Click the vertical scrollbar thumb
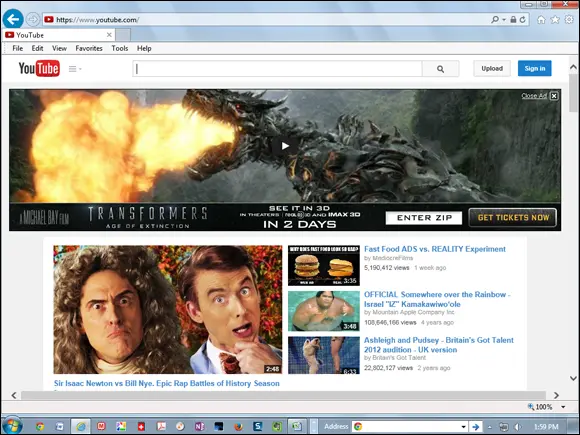This screenshot has width=580, height=435. tap(573, 92)
